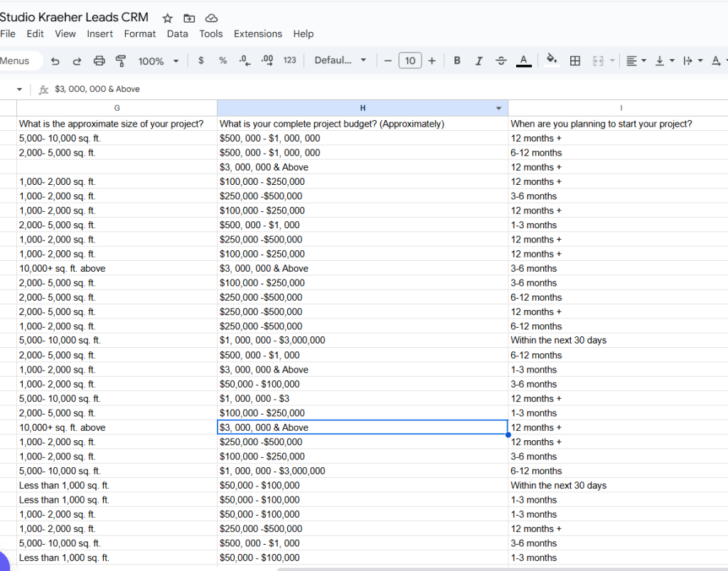Click the merge cells icon
This screenshot has width=728, height=571.
(x=597, y=61)
